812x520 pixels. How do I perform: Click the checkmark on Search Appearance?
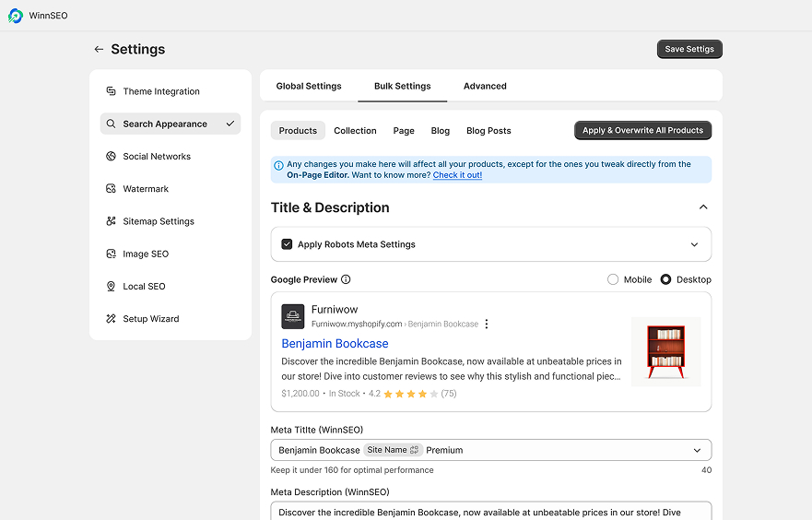[229, 124]
